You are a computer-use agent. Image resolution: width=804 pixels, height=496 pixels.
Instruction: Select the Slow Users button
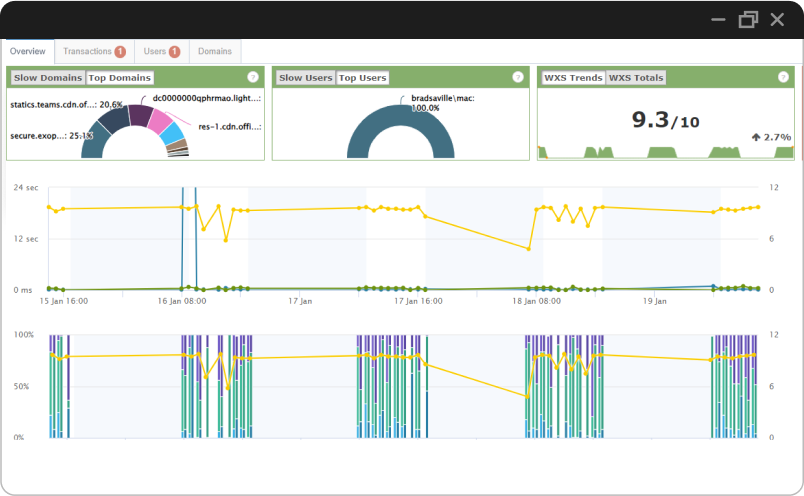coord(306,78)
